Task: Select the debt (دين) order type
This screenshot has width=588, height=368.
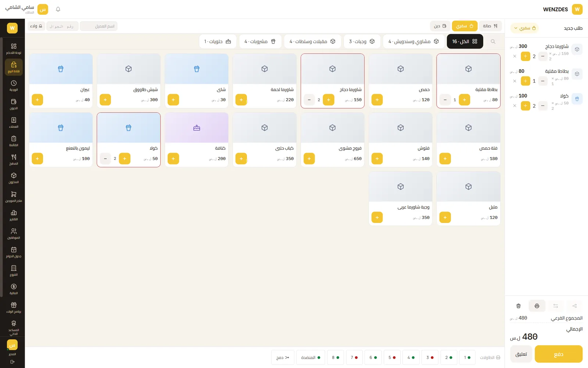Action: pos(440,26)
